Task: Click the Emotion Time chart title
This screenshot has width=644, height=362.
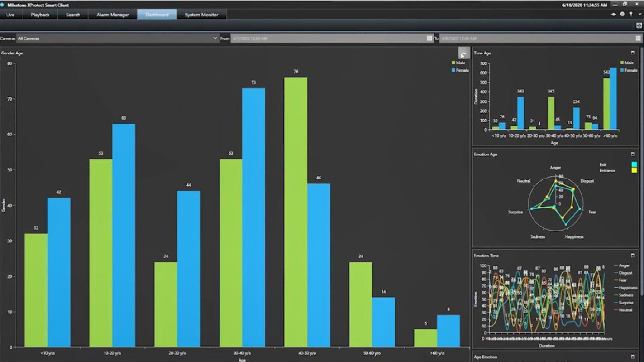Action: point(486,255)
